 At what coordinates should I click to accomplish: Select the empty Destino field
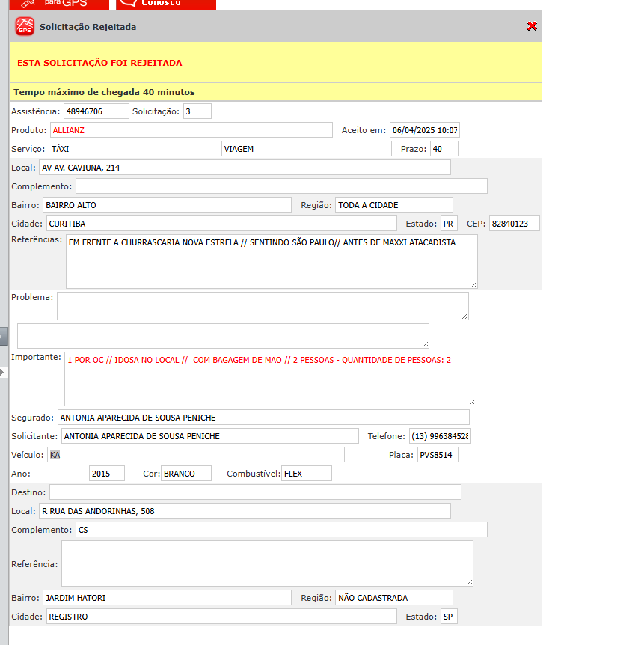pos(255,492)
